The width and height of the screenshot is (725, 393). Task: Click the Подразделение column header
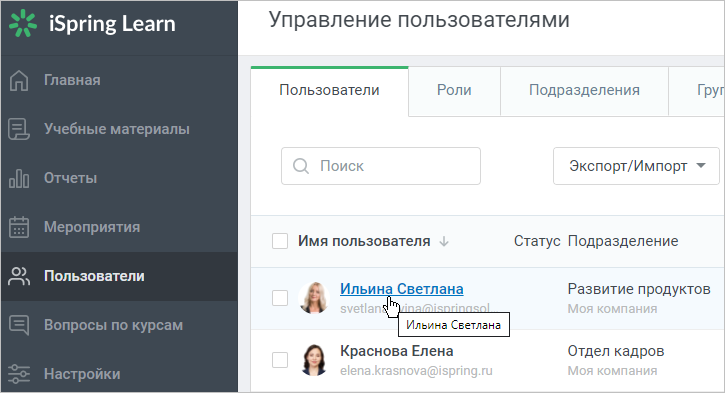click(x=623, y=241)
